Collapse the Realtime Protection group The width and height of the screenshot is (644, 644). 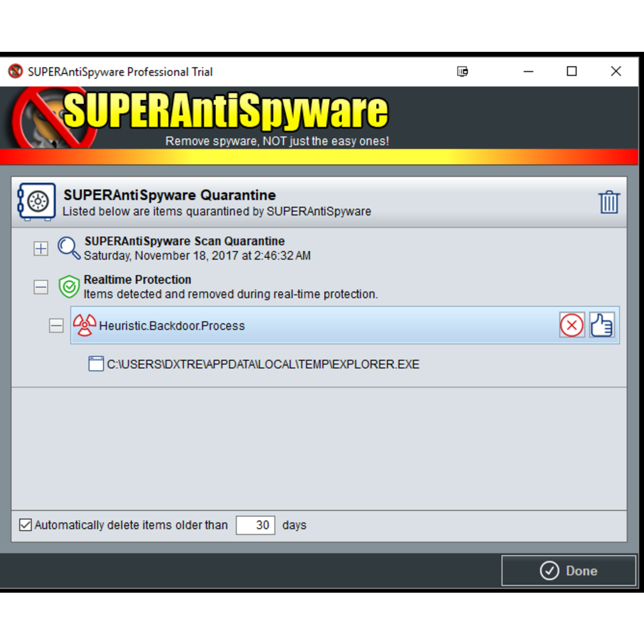(41, 287)
